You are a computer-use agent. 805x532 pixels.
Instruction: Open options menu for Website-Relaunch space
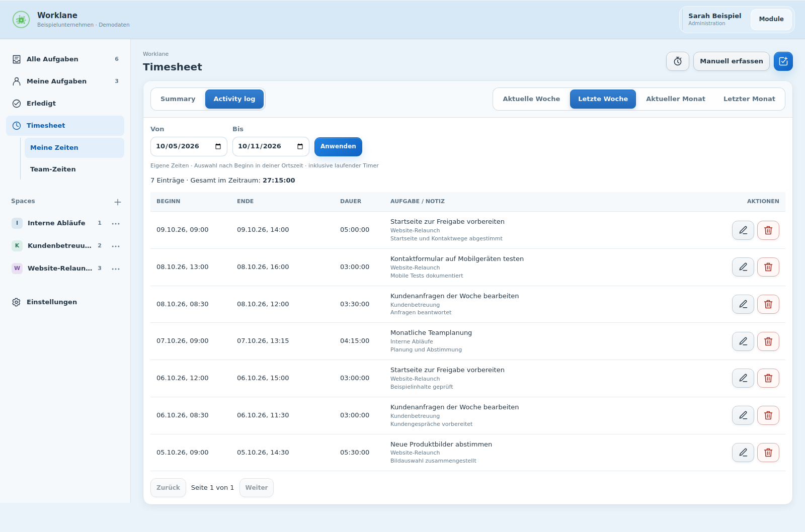pyautogui.click(x=116, y=269)
